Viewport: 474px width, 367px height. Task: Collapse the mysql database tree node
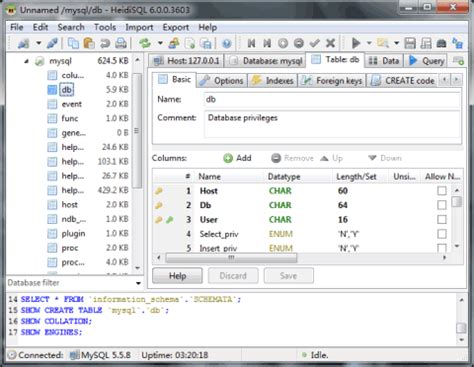[x=26, y=61]
